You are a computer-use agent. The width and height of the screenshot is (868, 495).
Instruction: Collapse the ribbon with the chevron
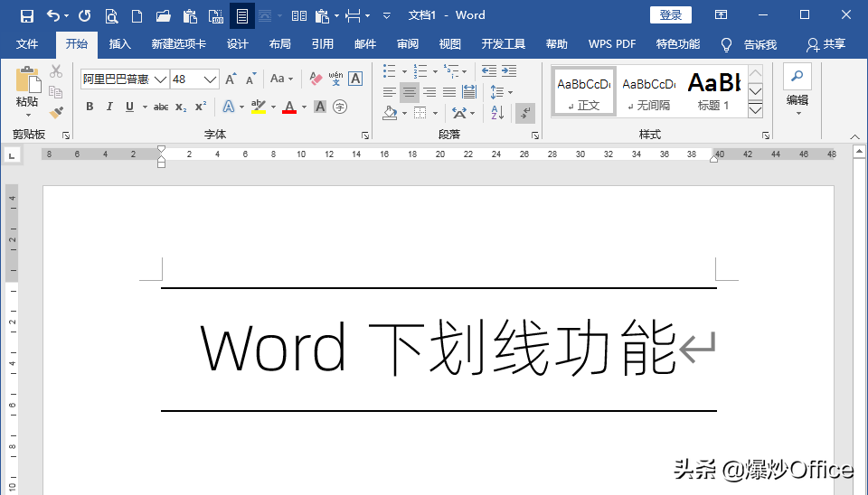tap(854, 136)
